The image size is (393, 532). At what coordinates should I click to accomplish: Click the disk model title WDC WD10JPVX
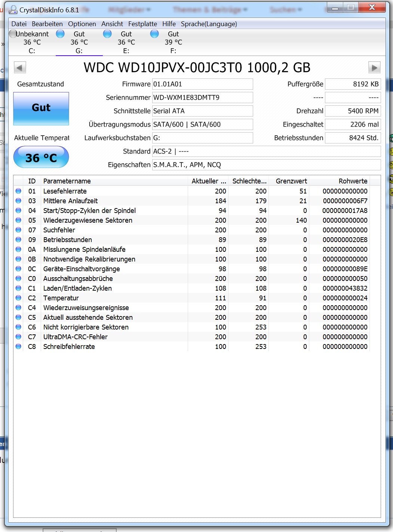(x=197, y=68)
